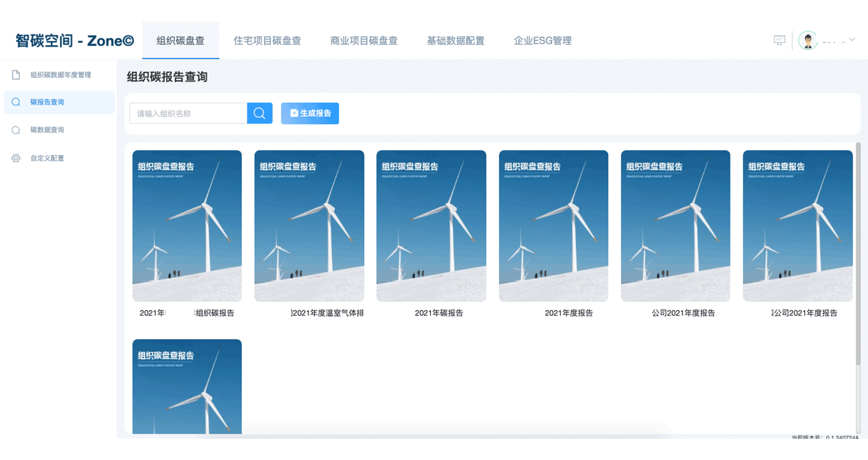Click the magnifier icon beside 碳数据查询
Screen dimensions: 868x460
coord(16,130)
